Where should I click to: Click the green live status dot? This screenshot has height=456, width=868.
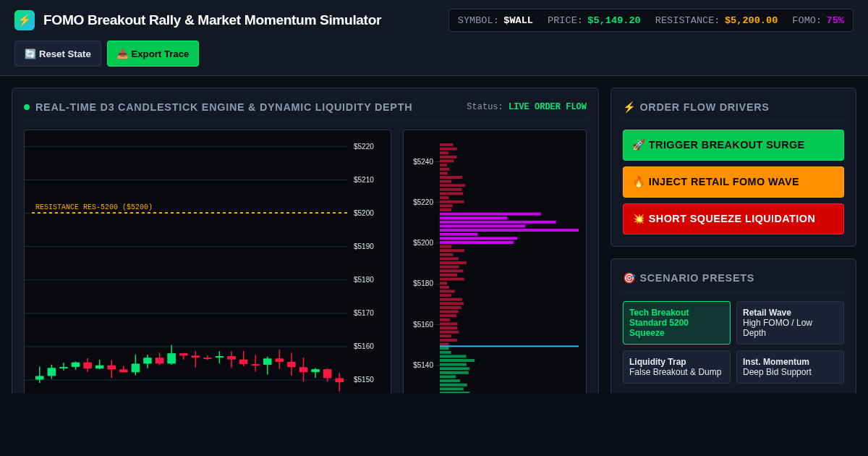pos(27,107)
